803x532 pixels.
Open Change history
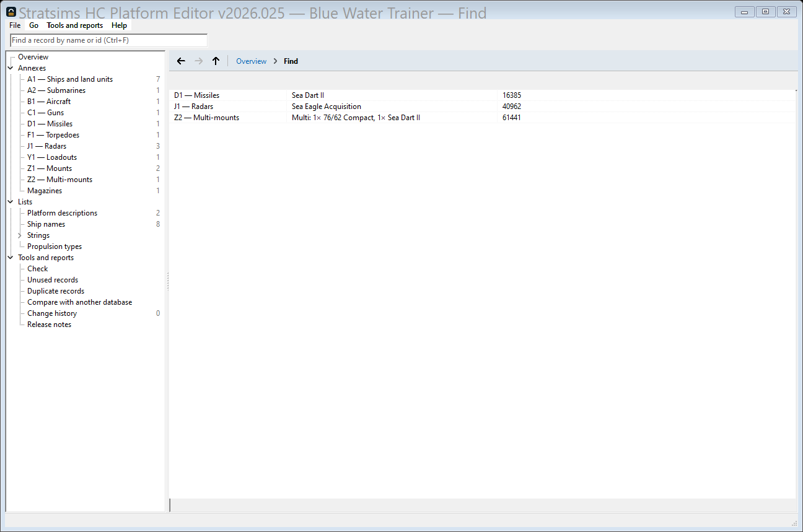click(x=52, y=313)
